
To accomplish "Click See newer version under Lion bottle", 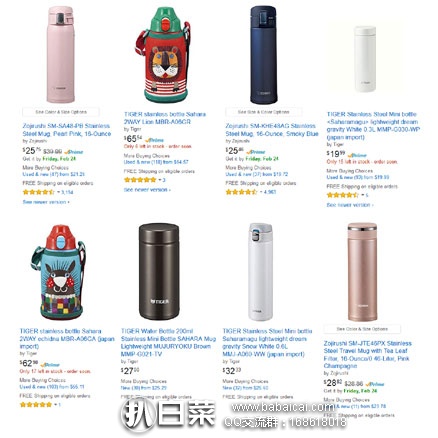I will (x=147, y=190).
